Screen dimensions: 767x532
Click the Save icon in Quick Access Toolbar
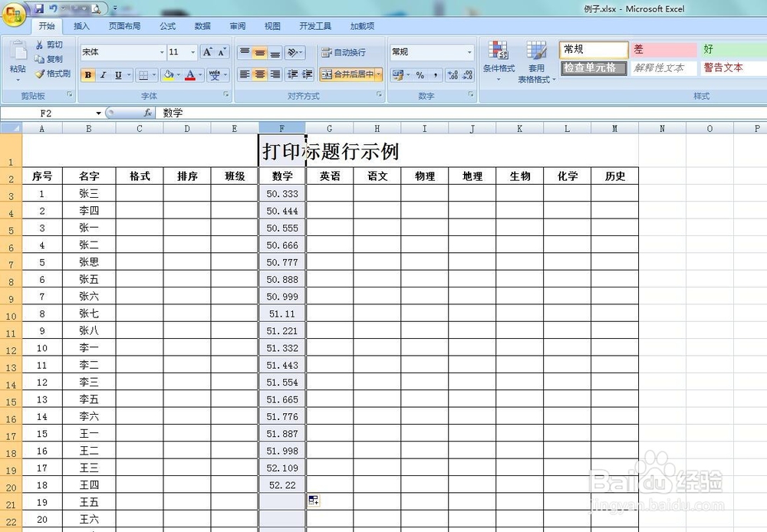click(x=40, y=8)
